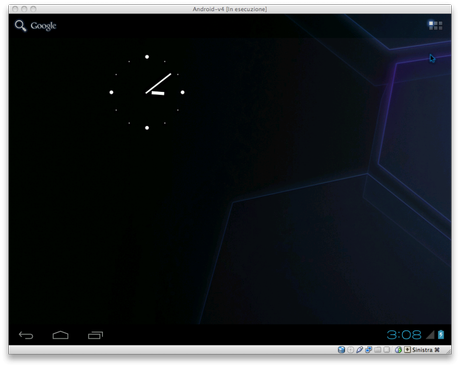Viewport: 460px width, 367px height.
Task: Tap the Android home navigation button
Action: pos(61,335)
